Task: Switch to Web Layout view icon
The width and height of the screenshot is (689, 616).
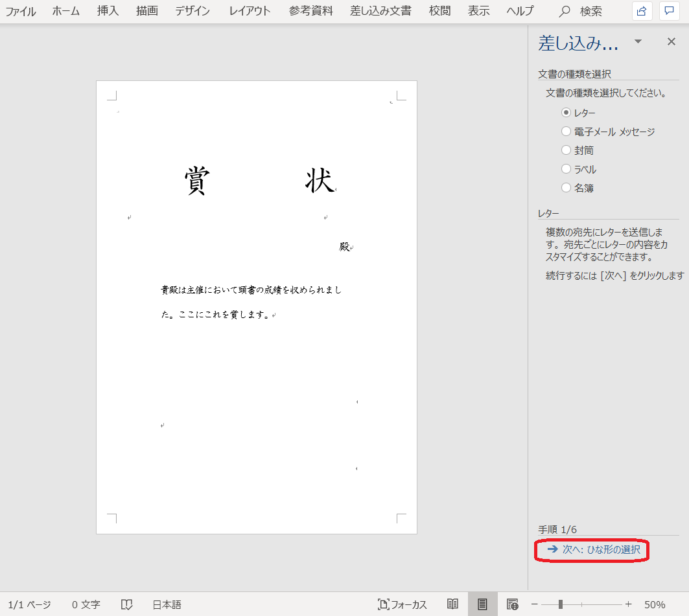Action: click(512, 604)
